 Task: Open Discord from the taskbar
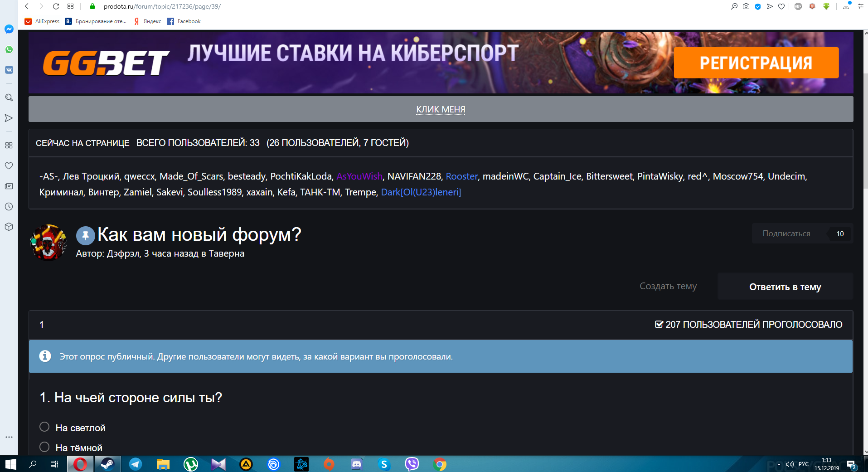click(356, 464)
